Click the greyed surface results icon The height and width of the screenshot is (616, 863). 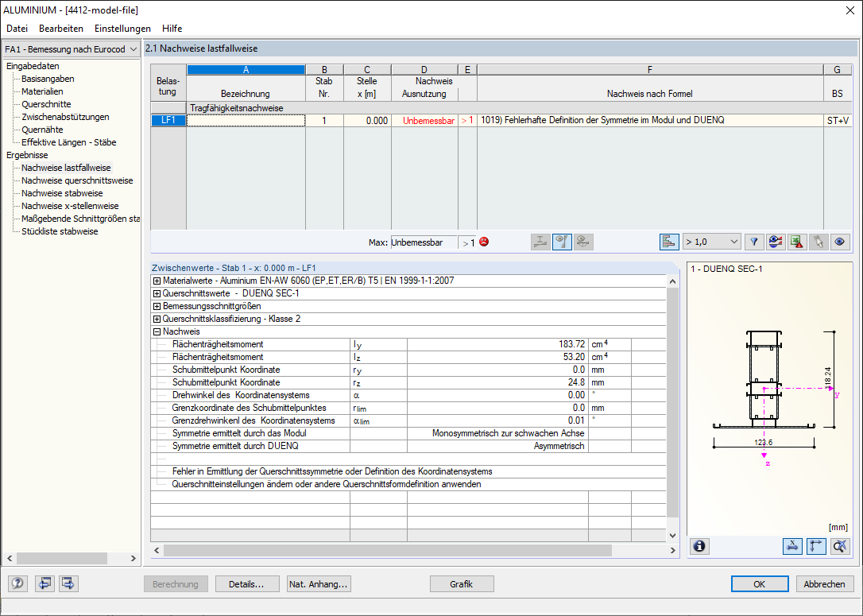(583, 242)
